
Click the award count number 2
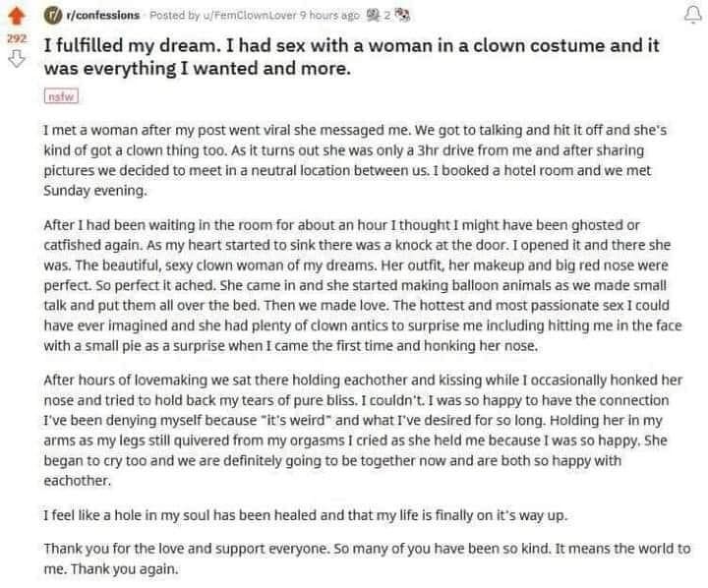click(387, 16)
